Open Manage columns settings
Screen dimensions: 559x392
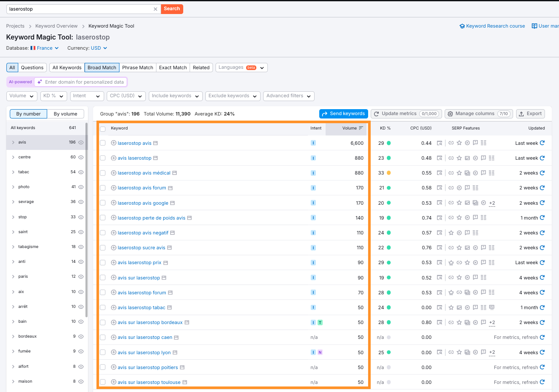[479, 114]
